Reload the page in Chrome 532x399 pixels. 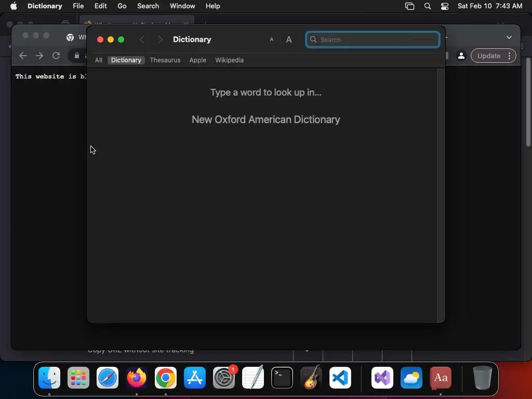click(56, 56)
